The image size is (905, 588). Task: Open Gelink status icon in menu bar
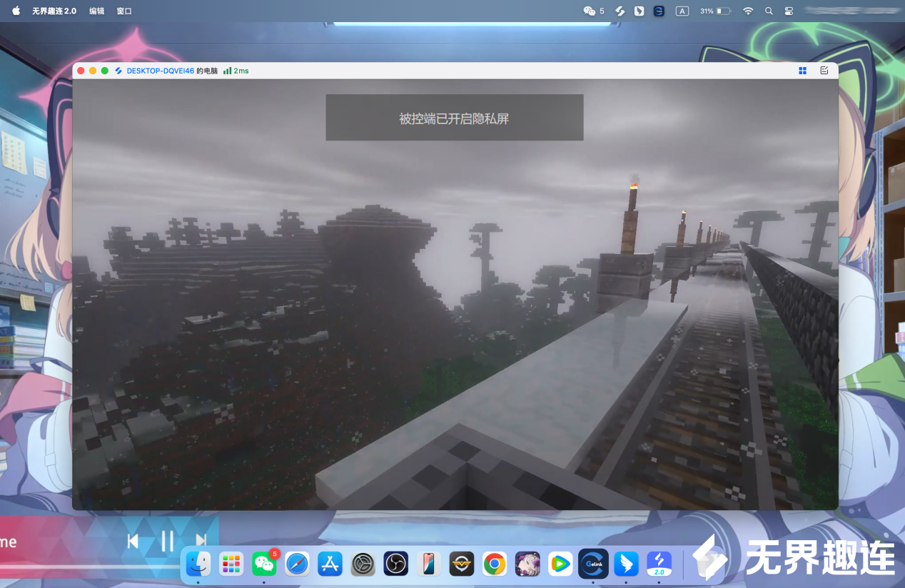659,11
